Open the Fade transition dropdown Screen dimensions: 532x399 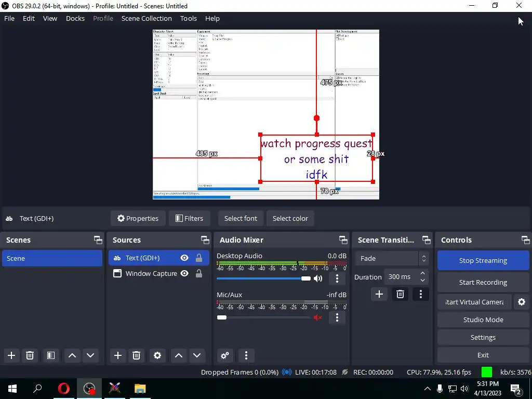click(x=392, y=259)
